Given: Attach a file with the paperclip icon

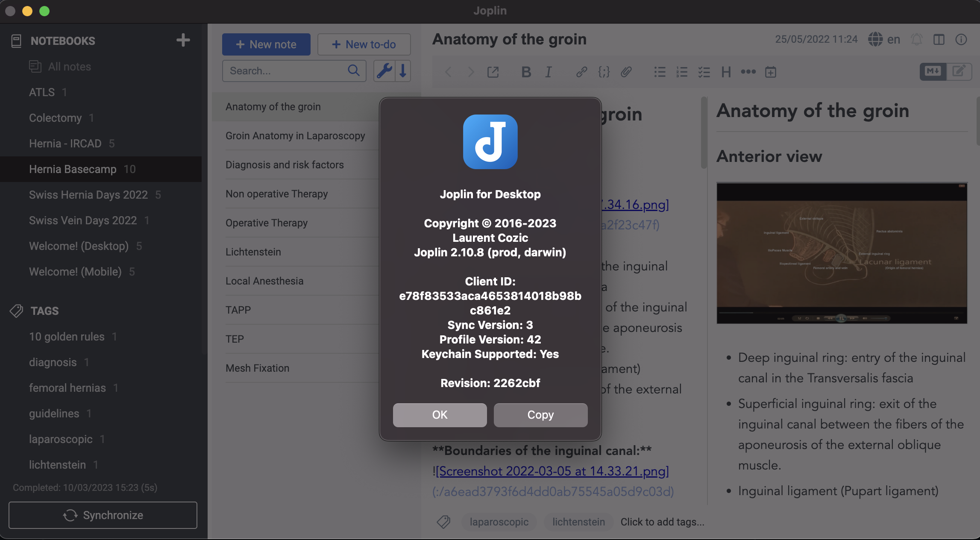Looking at the screenshot, I should (x=626, y=72).
